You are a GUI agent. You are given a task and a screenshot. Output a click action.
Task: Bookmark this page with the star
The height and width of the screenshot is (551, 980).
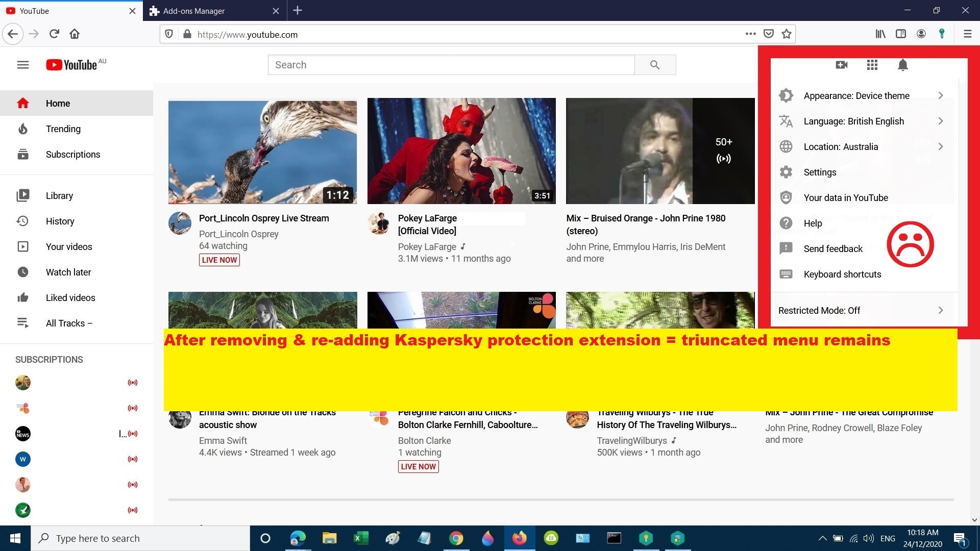(x=787, y=34)
